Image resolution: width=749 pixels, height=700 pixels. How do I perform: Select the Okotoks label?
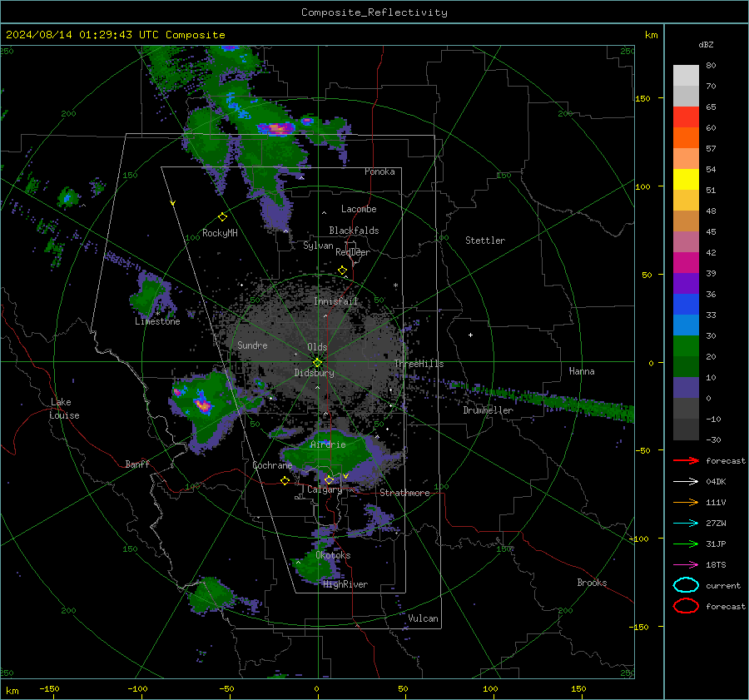(x=333, y=555)
